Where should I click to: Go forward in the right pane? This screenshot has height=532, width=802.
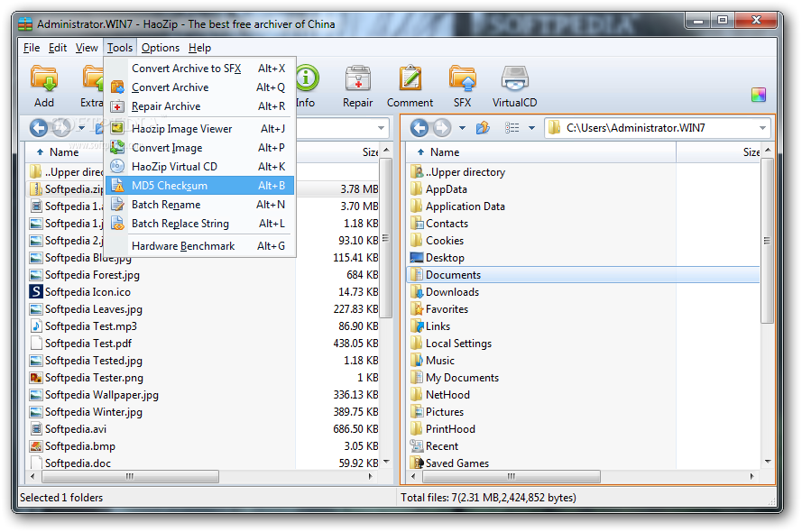[x=442, y=128]
